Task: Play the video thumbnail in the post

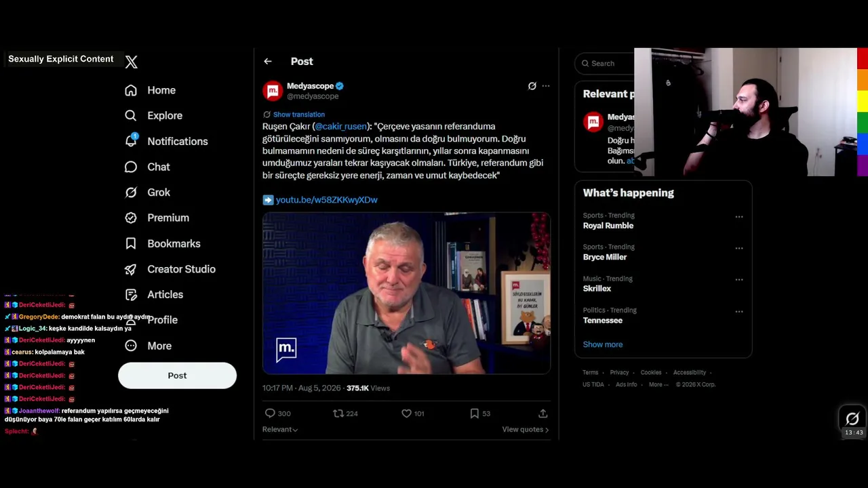Action: 406,293
